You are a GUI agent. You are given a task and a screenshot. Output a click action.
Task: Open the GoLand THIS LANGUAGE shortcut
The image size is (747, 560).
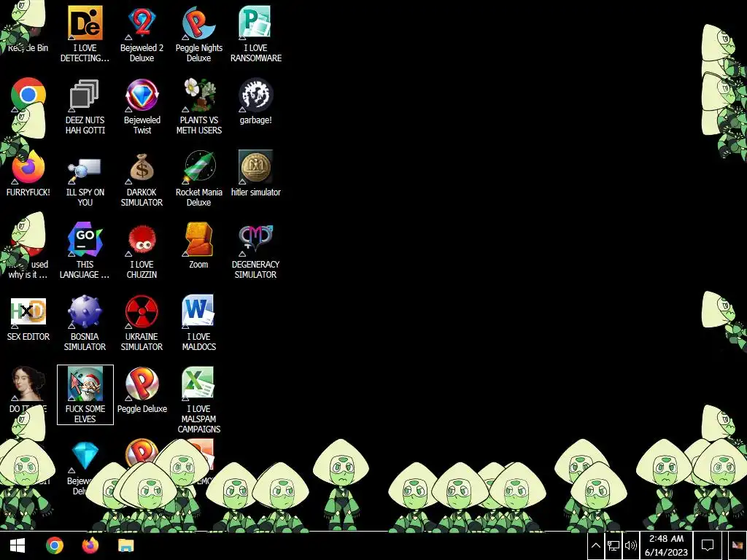pos(85,238)
